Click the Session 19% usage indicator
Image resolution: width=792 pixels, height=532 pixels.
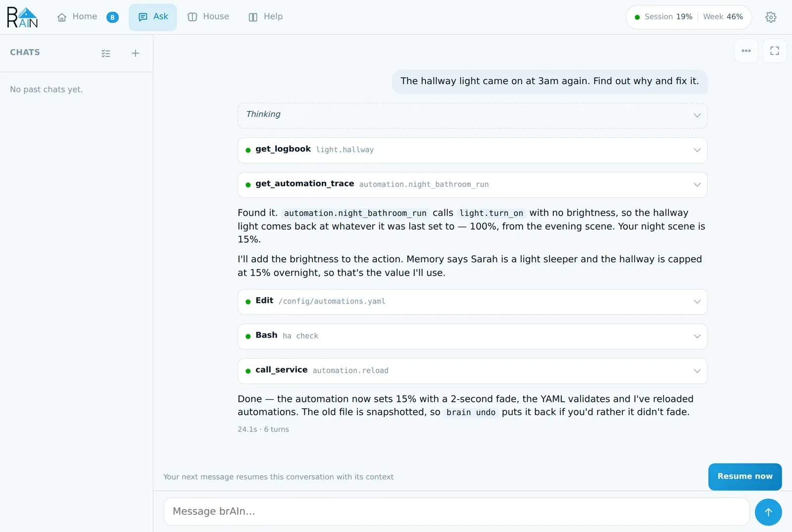pos(663,17)
